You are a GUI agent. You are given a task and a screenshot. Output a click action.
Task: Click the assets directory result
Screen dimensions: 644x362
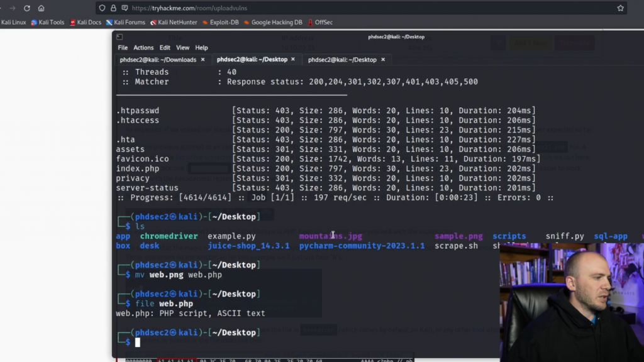(326, 150)
